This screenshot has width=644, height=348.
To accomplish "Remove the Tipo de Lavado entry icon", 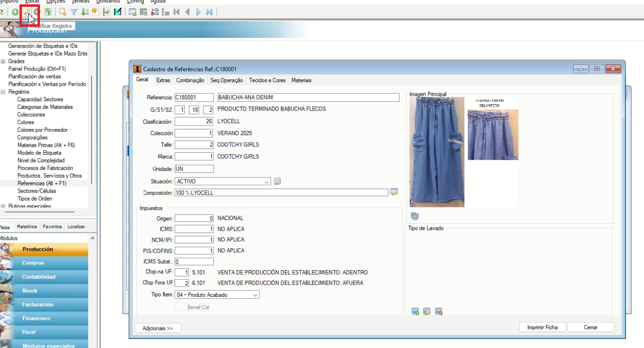I will click(438, 311).
